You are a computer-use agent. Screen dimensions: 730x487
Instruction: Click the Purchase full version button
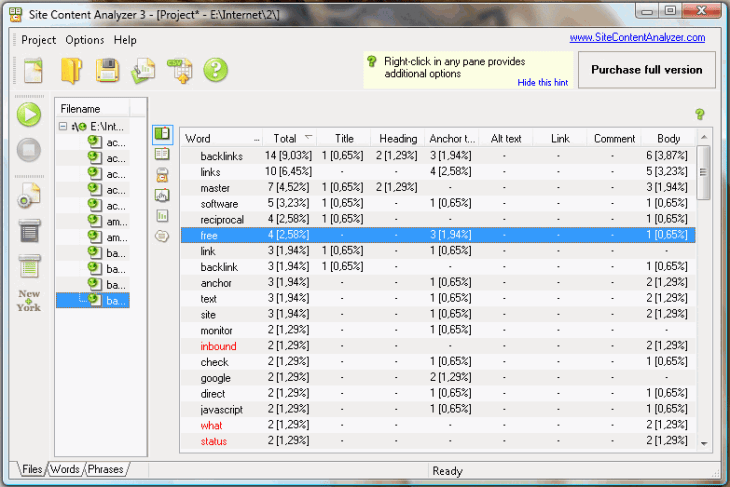pos(647,70)
